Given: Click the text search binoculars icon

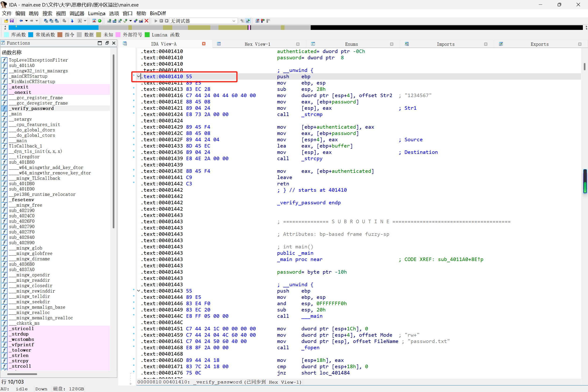Looking at the screenshot, I should [52, 21].
